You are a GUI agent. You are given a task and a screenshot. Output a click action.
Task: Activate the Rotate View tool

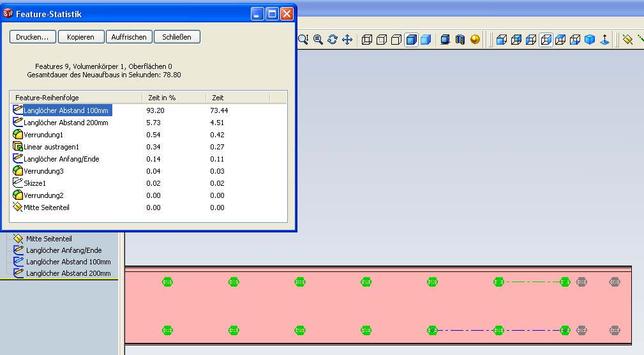333,40
